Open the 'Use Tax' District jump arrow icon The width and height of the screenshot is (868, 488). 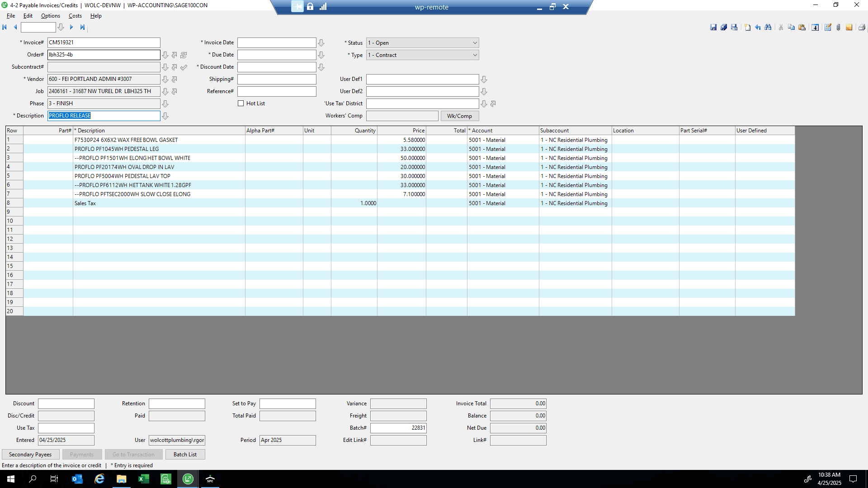[493, 104]
